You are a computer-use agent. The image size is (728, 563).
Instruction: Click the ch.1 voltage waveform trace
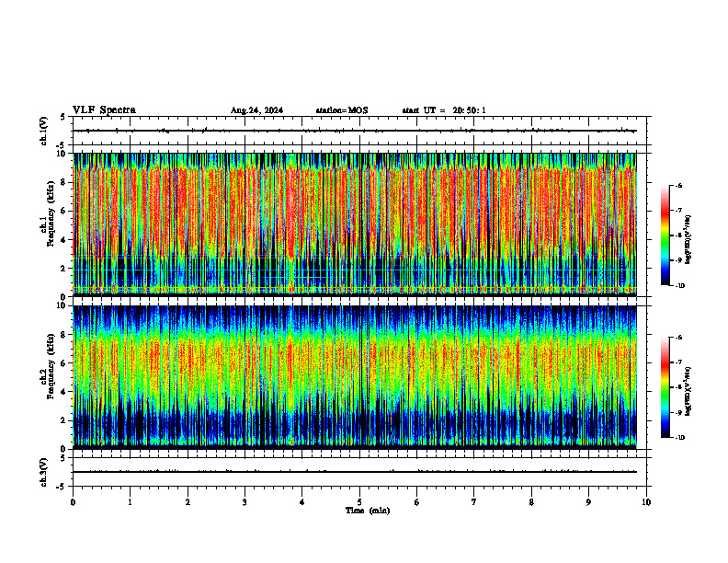(355, 131)
